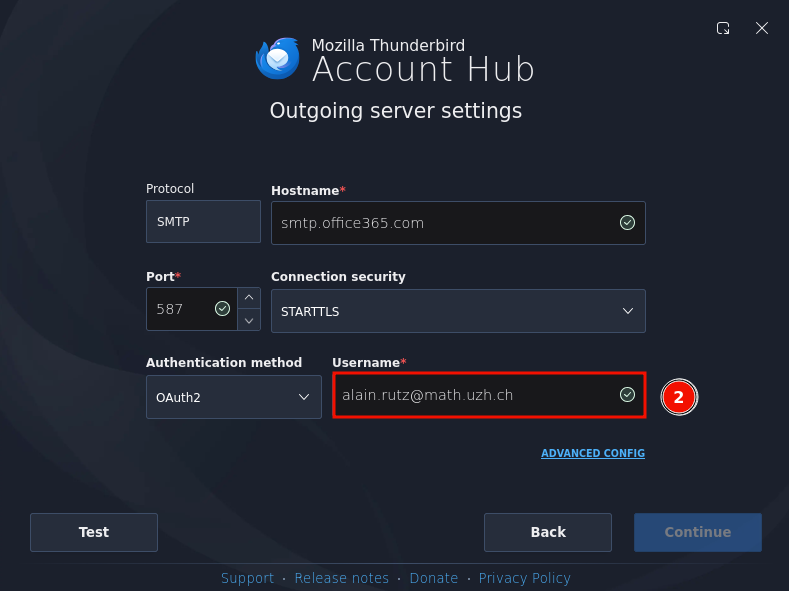Click the SMTP protocol field
This screenshot has width=789, height=591.
[203, 221]
